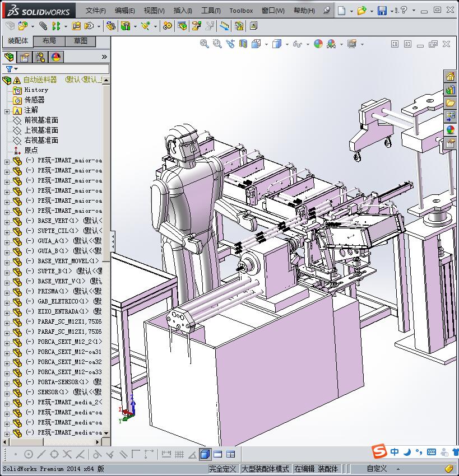This screenshot has height=476, width=459.
Task: Open the Home icon in task pane
Action: click(x=450, y=77)
